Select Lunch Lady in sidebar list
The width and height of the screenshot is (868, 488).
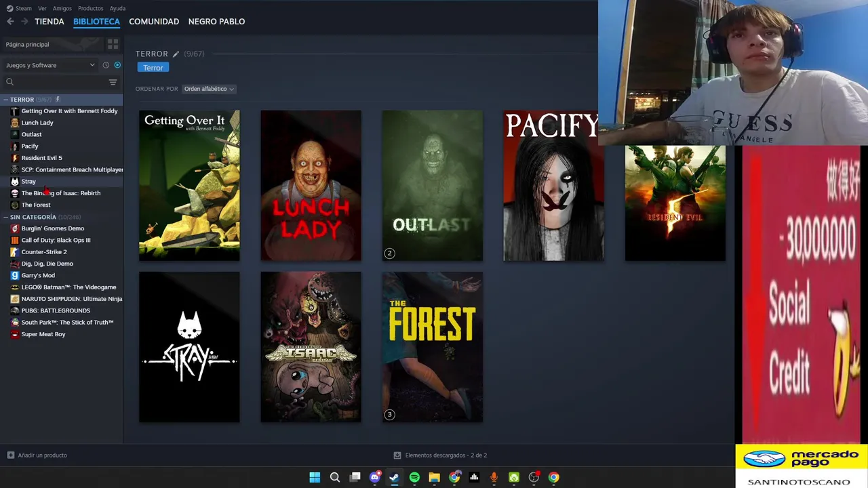62,123
